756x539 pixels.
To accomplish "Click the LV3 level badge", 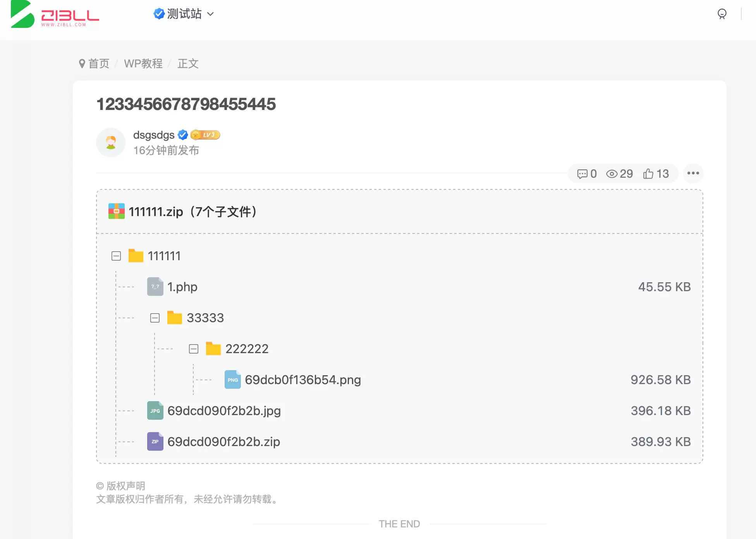I will 205,135.
